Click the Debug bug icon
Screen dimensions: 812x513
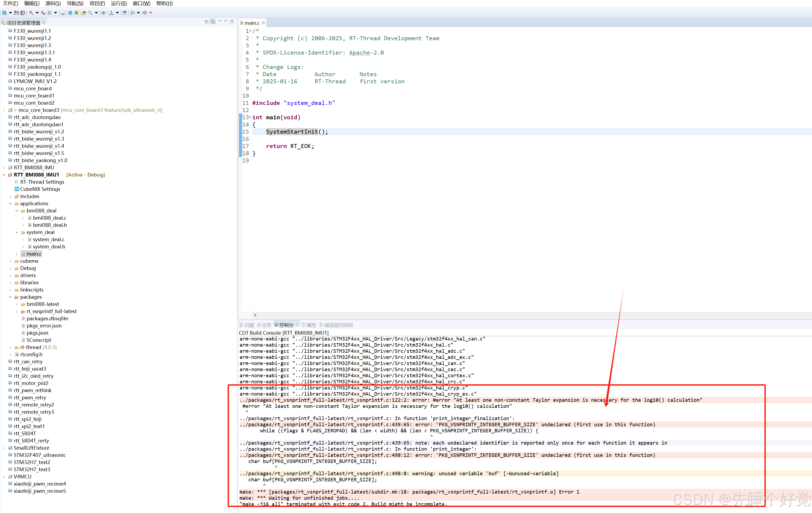click(76, 13)
